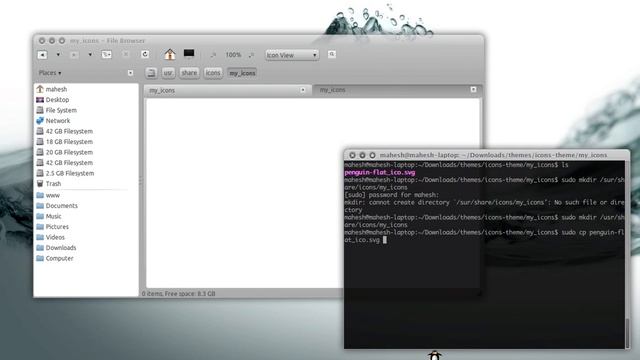Click the Music folder icon
This screenshot has height=360, width=640.
tap(40, 216)
